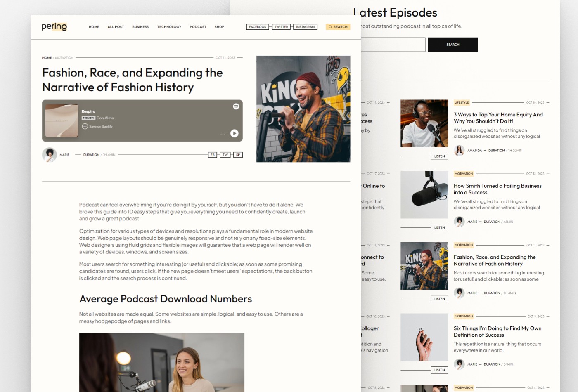Open 'Six Things I'm Doing' episode
578x392 pixels.
497,332
